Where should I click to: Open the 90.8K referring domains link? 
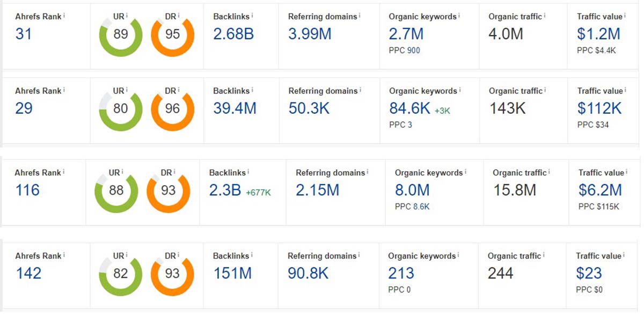point(308,273)
